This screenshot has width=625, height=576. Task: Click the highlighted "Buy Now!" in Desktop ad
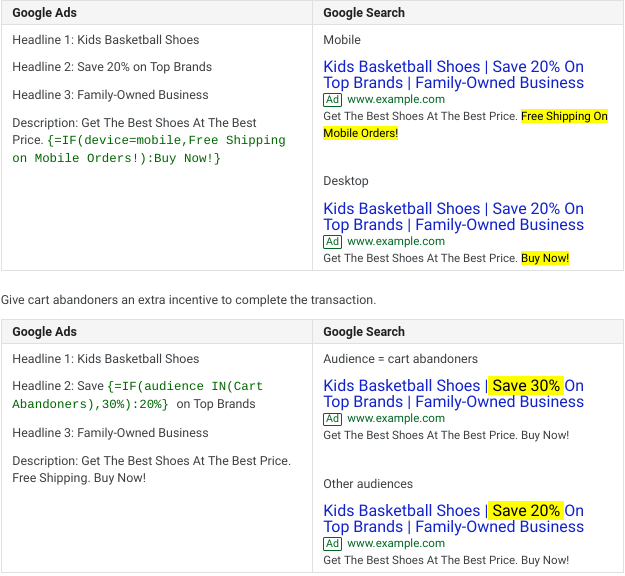pos(545,259)
